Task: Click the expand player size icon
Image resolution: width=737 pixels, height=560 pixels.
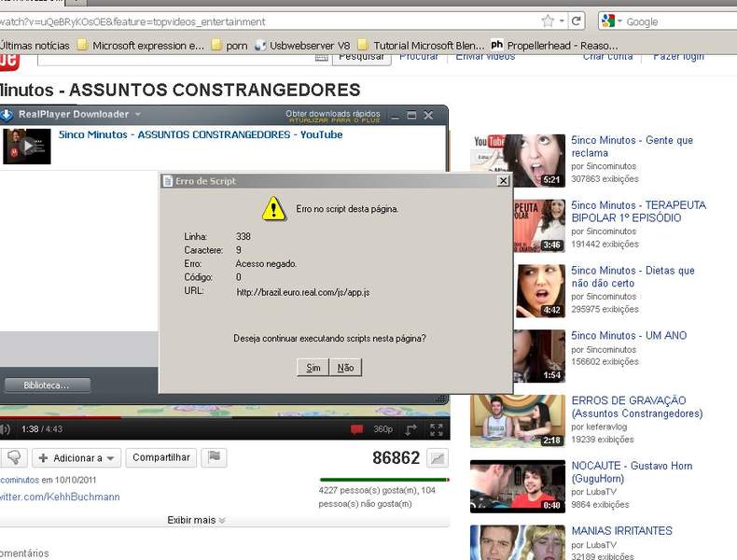Action: 411,428
